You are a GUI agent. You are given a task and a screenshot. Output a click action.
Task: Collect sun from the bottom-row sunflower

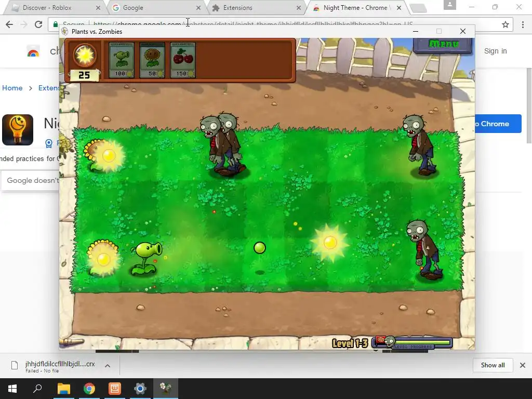click(103, 259)
